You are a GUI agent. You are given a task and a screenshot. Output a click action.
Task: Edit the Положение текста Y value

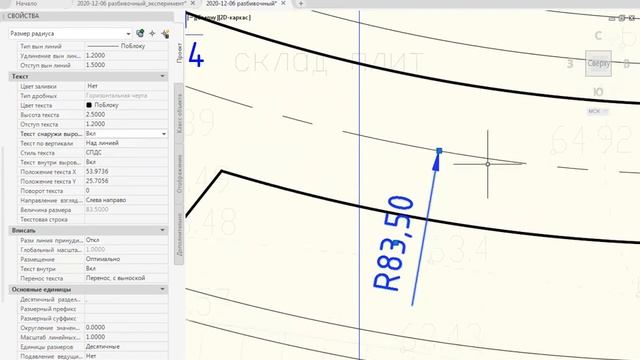pos(126,181)
